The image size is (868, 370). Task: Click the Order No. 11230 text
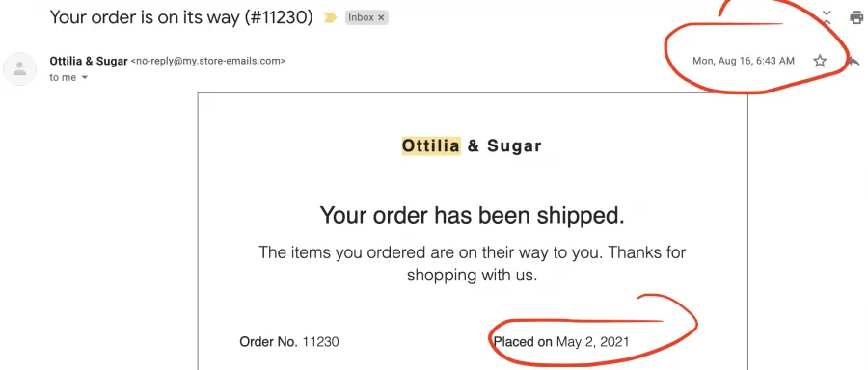[x=289, y=342]
